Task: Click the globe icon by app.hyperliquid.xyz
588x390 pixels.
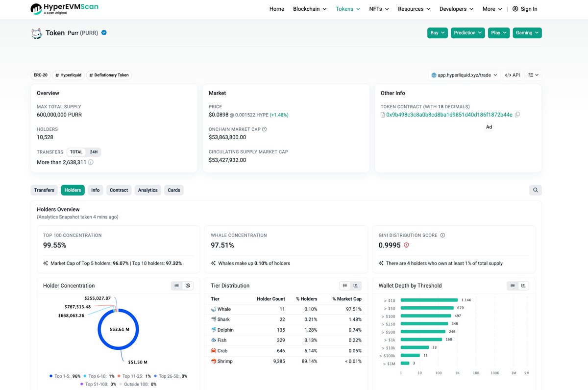Action: pyautogui.click(x=434, y=75)
